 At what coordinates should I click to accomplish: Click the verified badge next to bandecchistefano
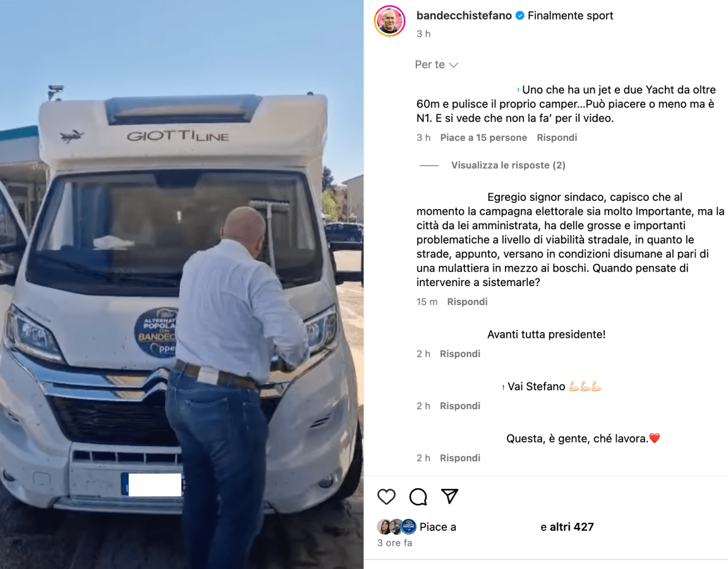coord(520,15)
